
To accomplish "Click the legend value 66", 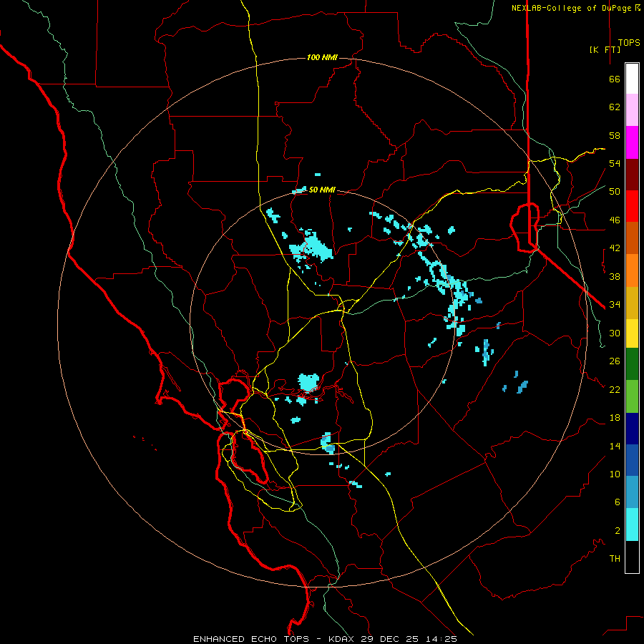I will pos(615,79).
